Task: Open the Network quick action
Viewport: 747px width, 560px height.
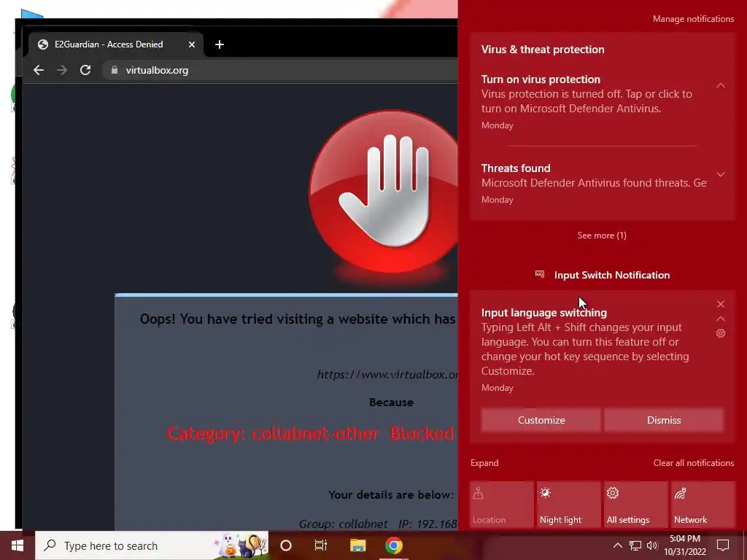Action: pyautogui.click(x=703, y=505)
